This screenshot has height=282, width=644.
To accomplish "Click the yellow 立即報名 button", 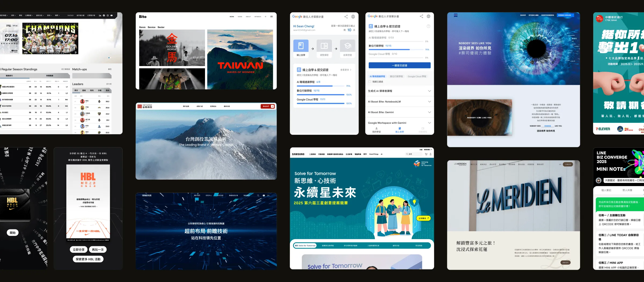I will 424,218.
